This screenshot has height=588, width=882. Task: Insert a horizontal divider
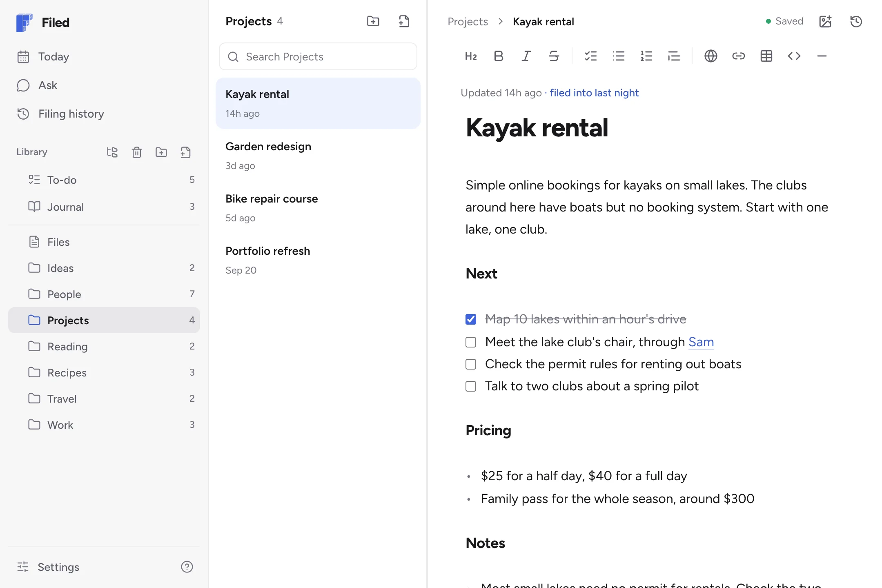coord(822,56)
